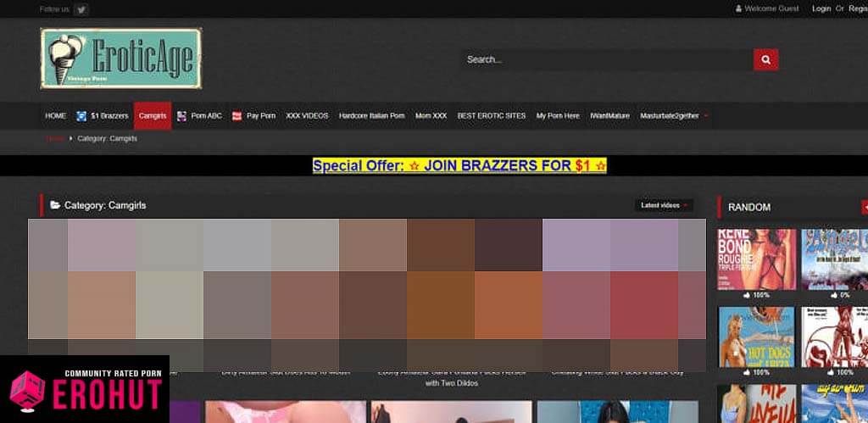Expand the Masturbate2gether menu arrow

[706, 116]
